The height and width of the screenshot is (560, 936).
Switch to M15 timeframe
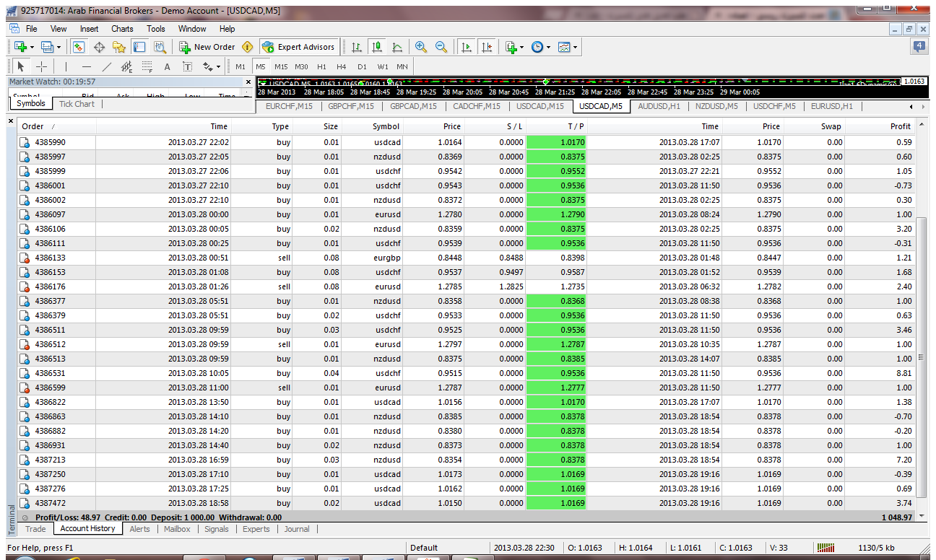[x=281, y=66]
